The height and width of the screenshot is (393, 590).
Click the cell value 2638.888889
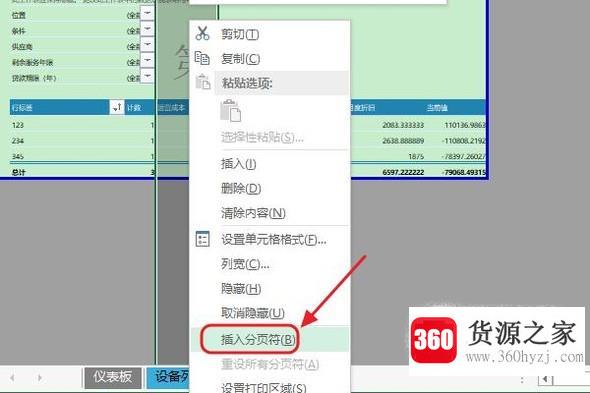(x=403, y=141)
